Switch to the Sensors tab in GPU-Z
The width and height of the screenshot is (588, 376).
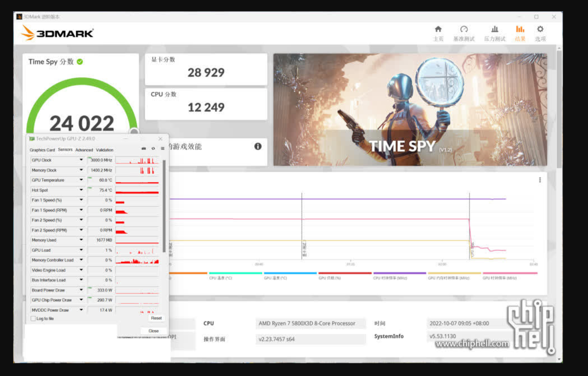(x=65, y=150)
